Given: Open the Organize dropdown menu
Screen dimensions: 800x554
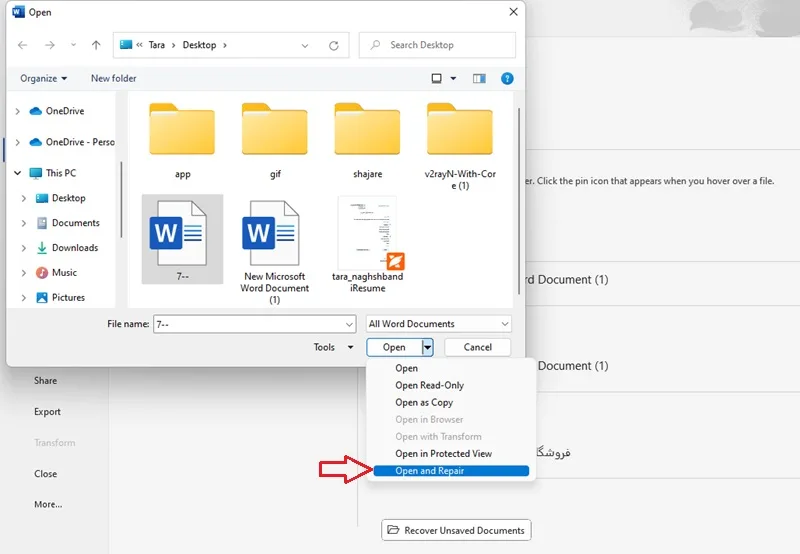Looking at the screenshot, I should point(43,79).
